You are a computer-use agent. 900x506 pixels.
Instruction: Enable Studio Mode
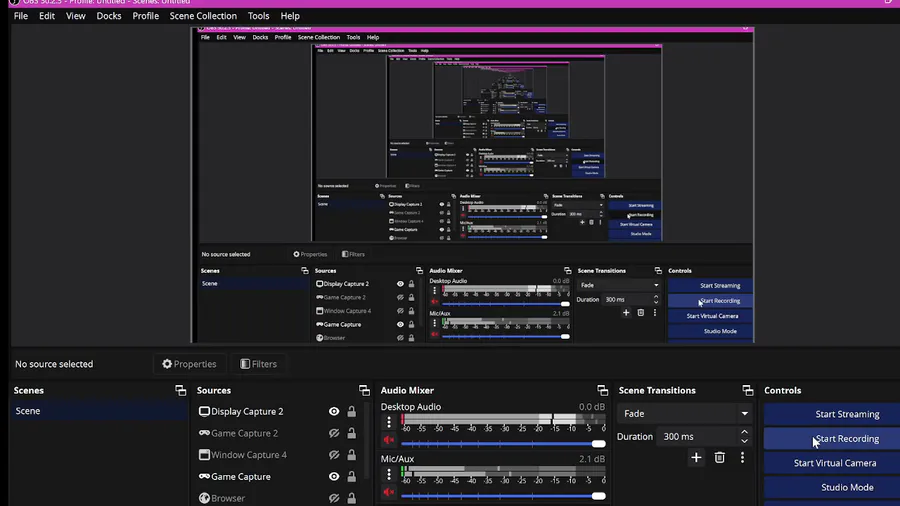(x=832, y=488)
